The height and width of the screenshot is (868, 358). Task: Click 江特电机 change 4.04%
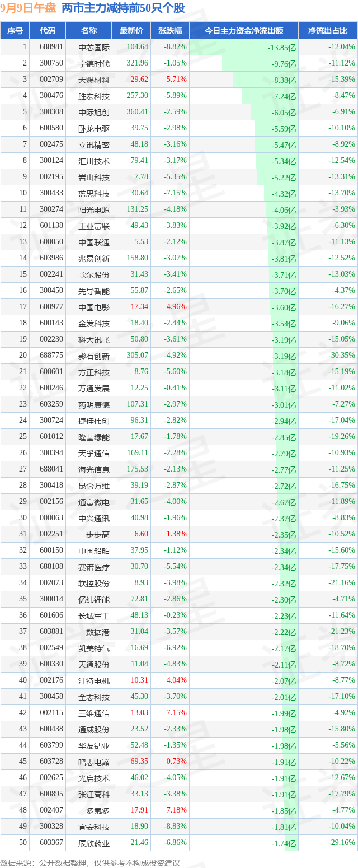tap(176, 680)
